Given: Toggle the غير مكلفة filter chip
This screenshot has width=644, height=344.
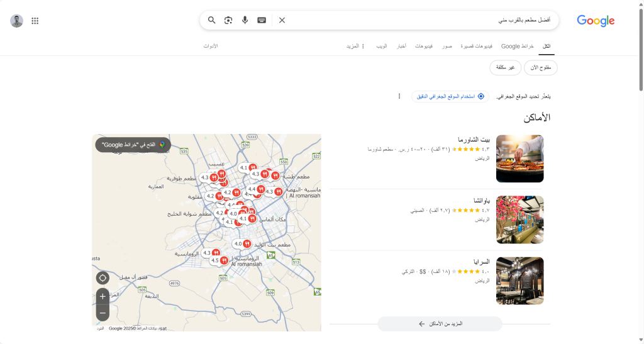Looking at the screenshot, I should click(x=505, y=68).
